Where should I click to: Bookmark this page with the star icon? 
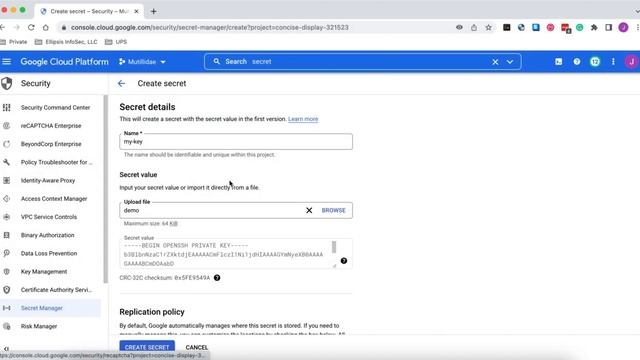488,28
